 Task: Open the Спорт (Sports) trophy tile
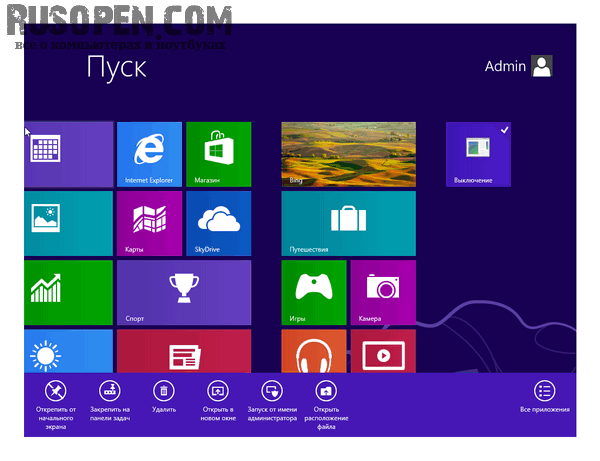pos(183,292)
